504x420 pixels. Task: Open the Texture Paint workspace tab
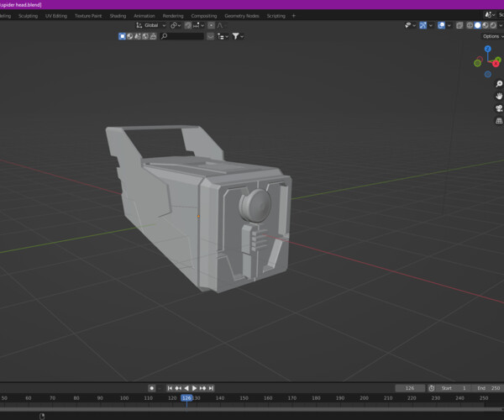[x=88, y=16]
